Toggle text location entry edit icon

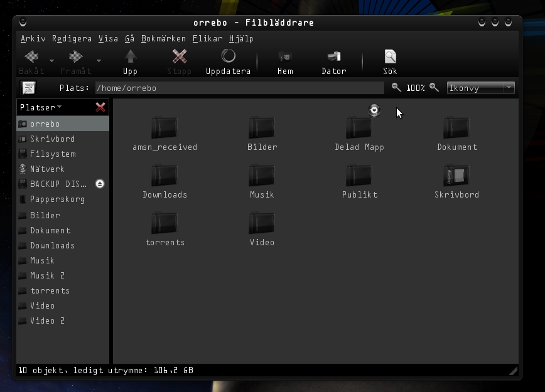29,88
